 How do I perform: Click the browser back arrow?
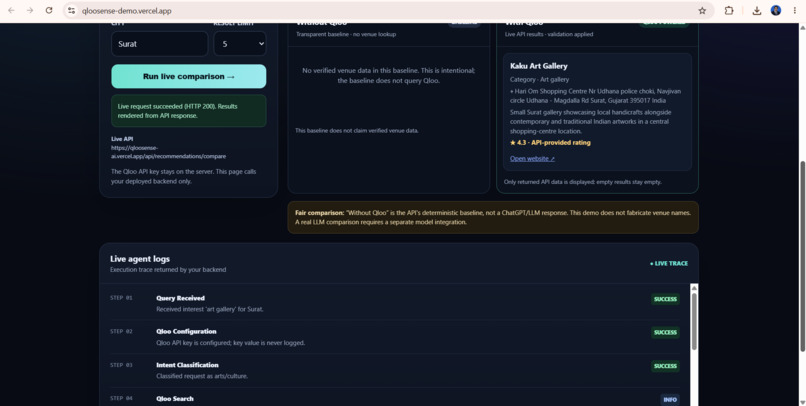click(11, 10)
